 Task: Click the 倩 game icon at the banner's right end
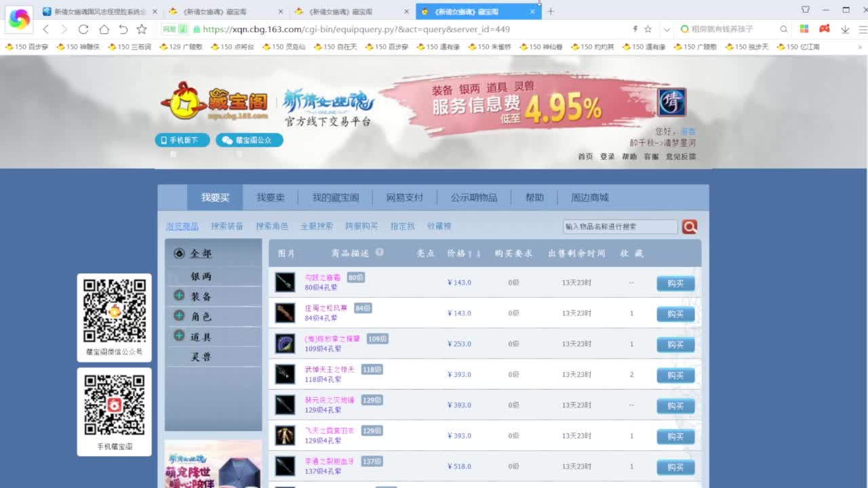(x=671, y=102)
